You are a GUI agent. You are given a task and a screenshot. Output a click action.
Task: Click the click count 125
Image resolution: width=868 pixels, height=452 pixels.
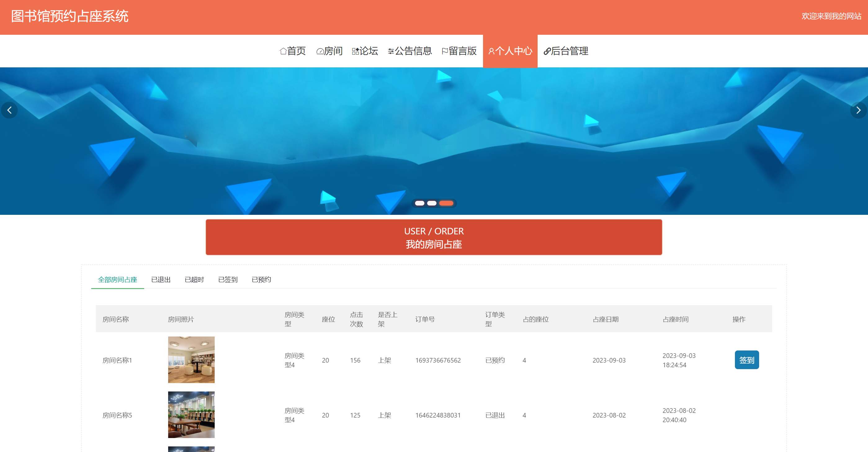pos(355,415)
